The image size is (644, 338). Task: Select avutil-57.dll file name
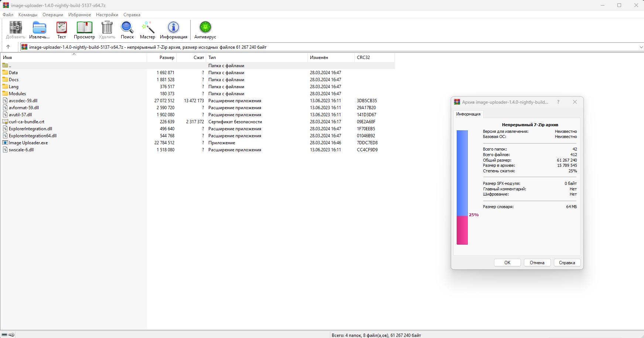point(20,115)
